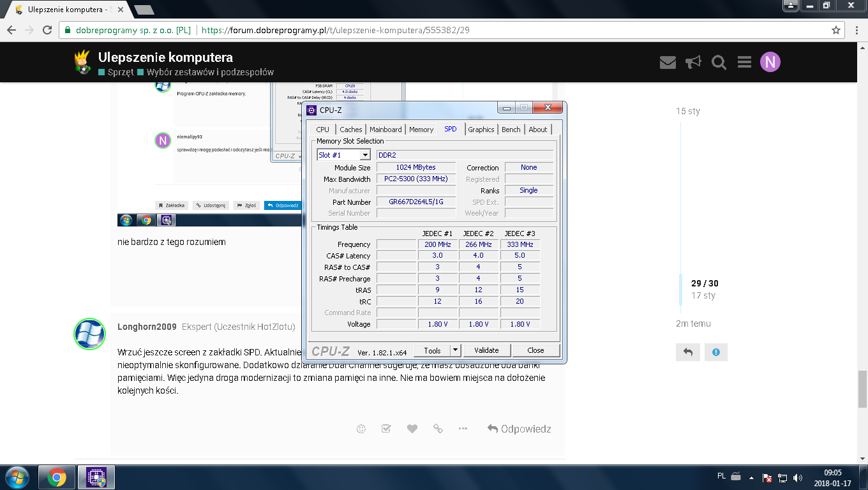
Task: Click the JEDEC #1 frequency 200 MHz
Action: coord(438,244)
